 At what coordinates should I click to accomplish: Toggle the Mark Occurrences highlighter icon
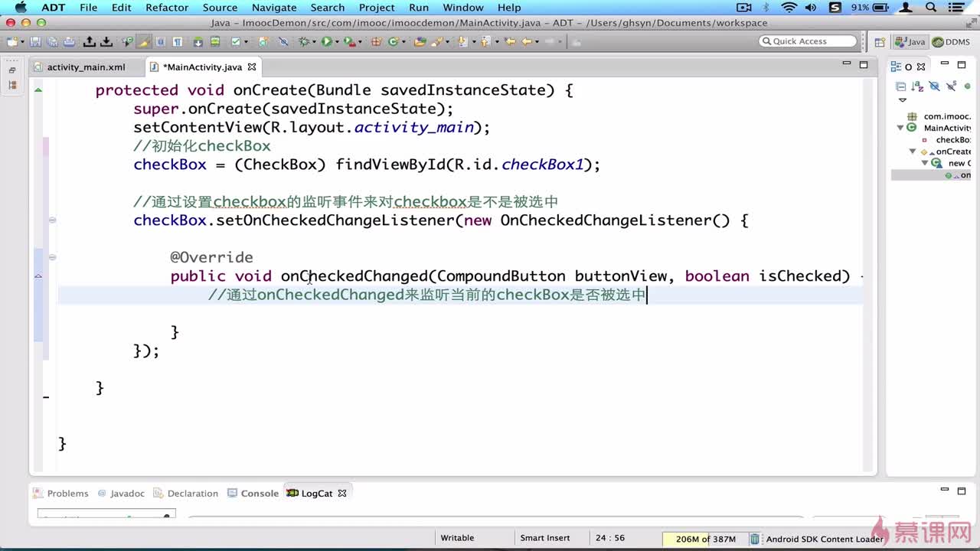click(x=144, y=41)
